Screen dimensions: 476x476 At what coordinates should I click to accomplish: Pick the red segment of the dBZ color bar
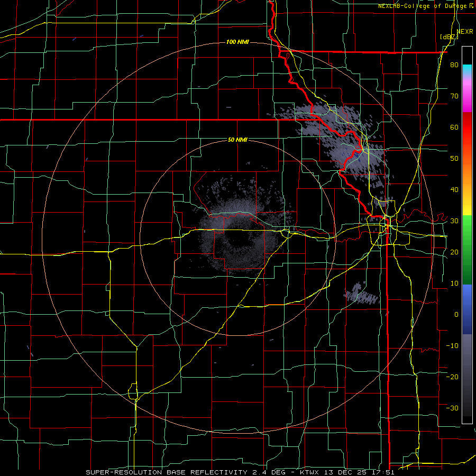467,127
